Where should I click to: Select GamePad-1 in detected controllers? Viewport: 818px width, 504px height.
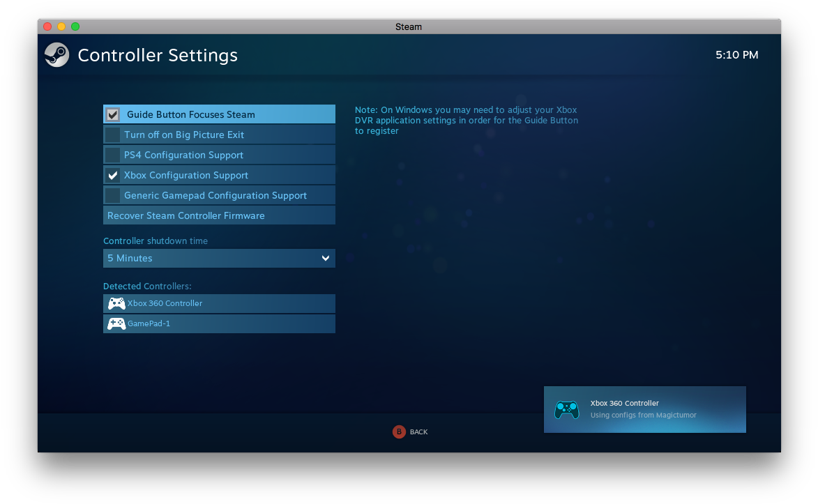(x=219, y=323)
